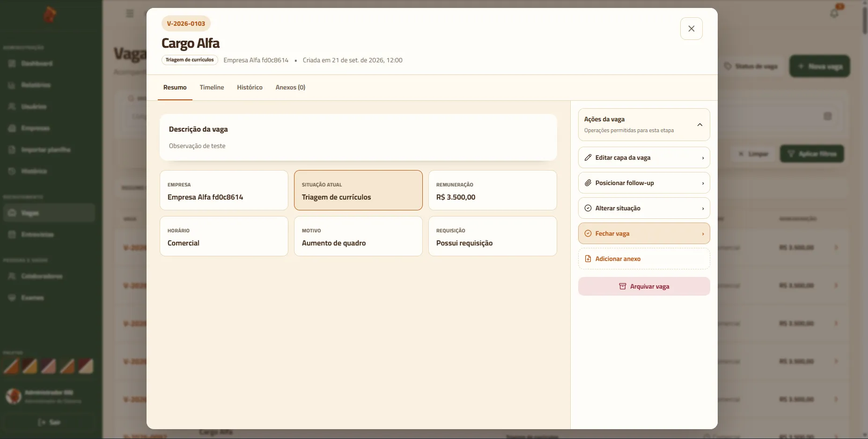The height and width of the screenshot is (439, 868).
Task: Click the Comercial value under Horário
Action: (x=184, y=243)
